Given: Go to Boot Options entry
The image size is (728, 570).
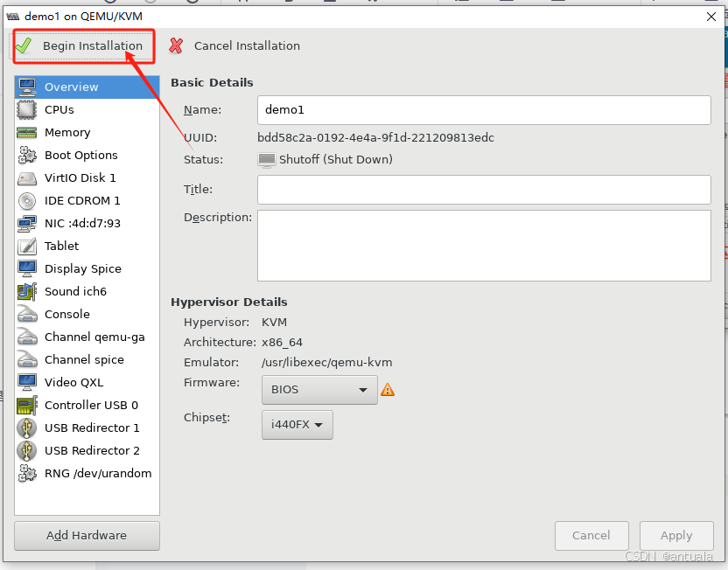Looking at the screenshot, I should (87, 155).
